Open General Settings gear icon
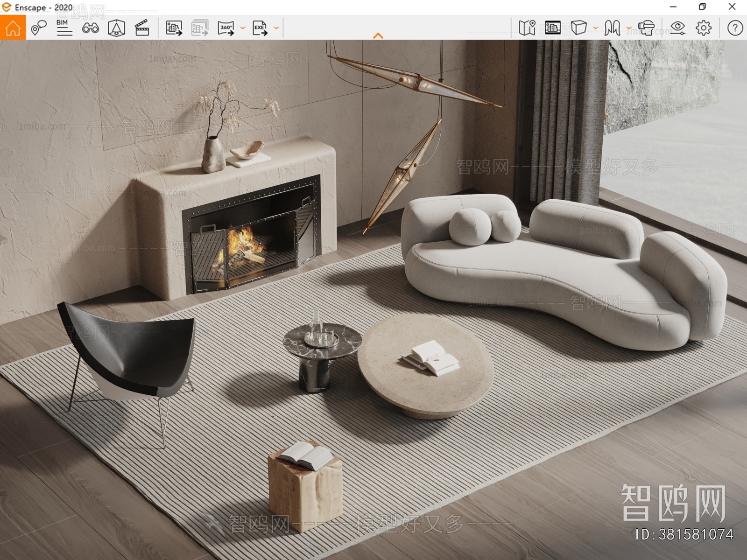The image size is (747, 560). (x=704, y=28)
